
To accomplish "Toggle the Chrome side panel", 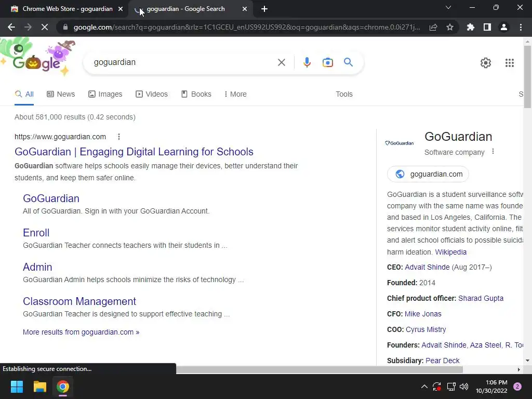I will coord(487,27).
